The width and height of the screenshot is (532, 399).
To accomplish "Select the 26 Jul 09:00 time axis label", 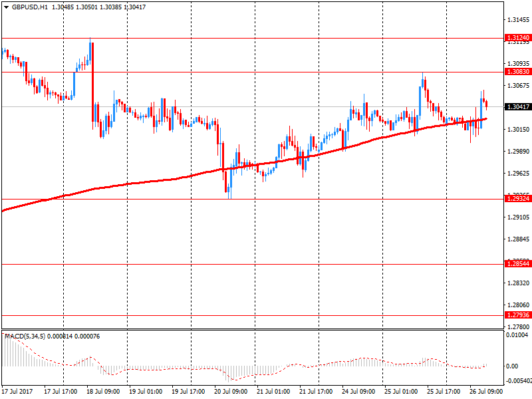I will click(x=486, y=391).
